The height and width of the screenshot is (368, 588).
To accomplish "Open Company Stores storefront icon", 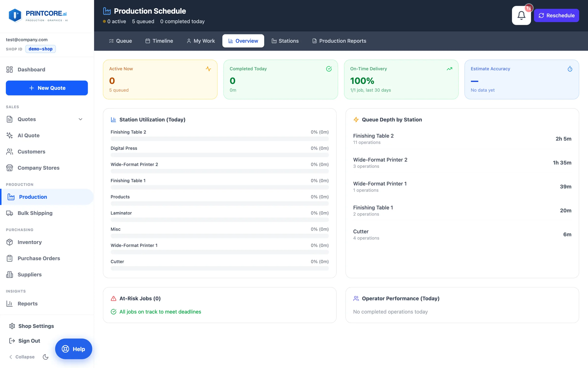I will pyautogui.click(x=10, y=168).
